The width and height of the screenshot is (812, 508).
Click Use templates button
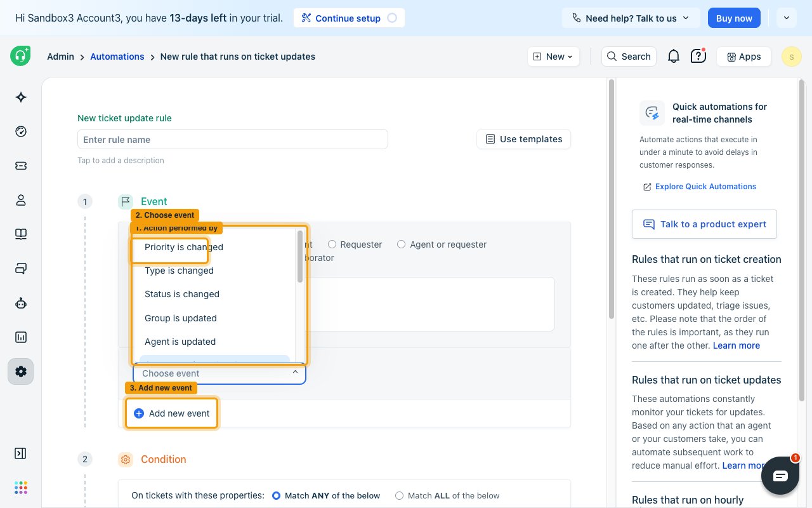(523, 139)
